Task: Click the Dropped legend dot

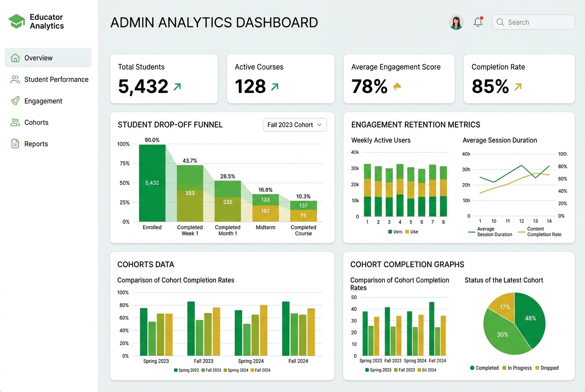Action: point(537,368)
